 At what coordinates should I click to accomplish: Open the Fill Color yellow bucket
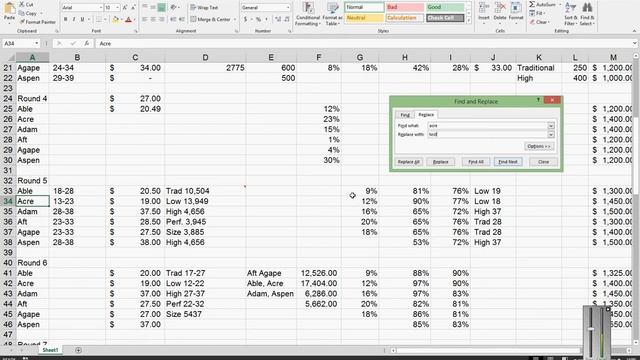(x=115, y=19)
